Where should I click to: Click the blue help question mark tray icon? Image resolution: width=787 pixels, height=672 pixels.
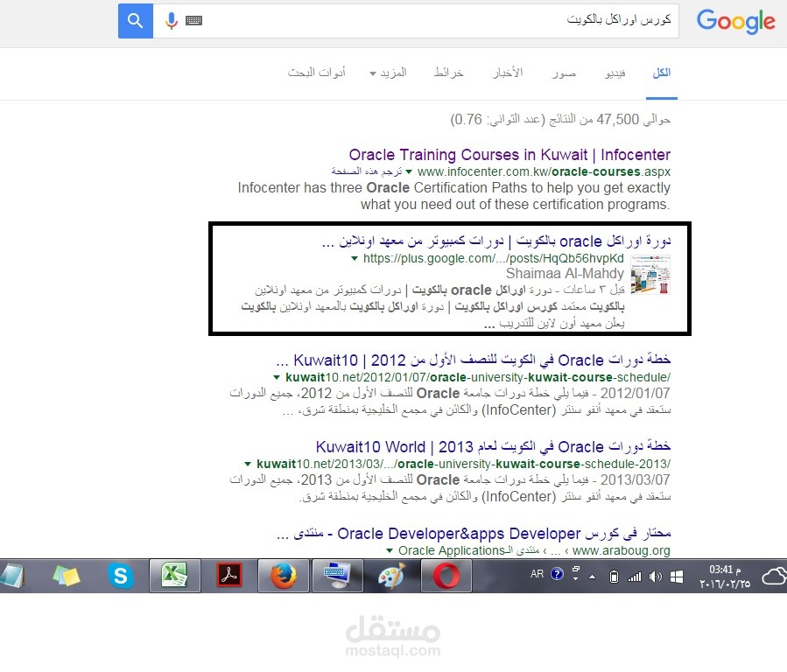point(557,574)
